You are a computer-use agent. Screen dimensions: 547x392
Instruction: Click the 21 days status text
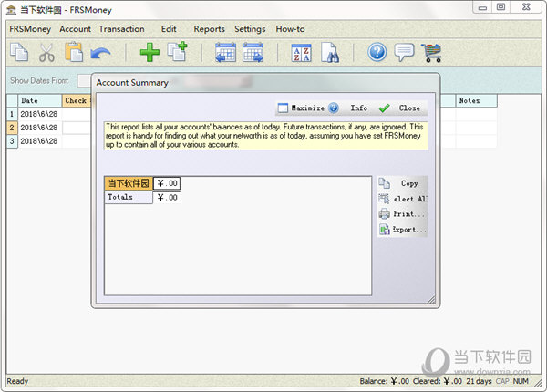(x=479, y=381)
